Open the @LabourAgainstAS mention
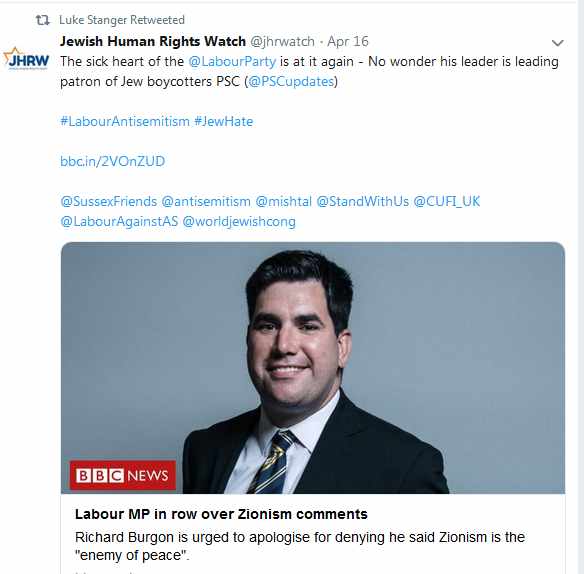Viewport: 584px width, 574px height. point(119,222)
